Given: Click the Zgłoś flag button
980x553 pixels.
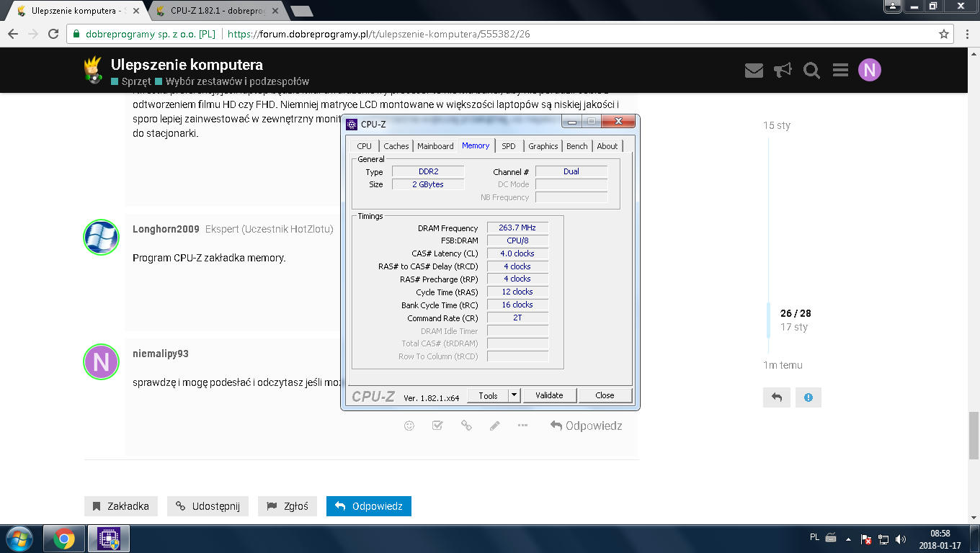Looking at the screenshot, I should [288, 506].
